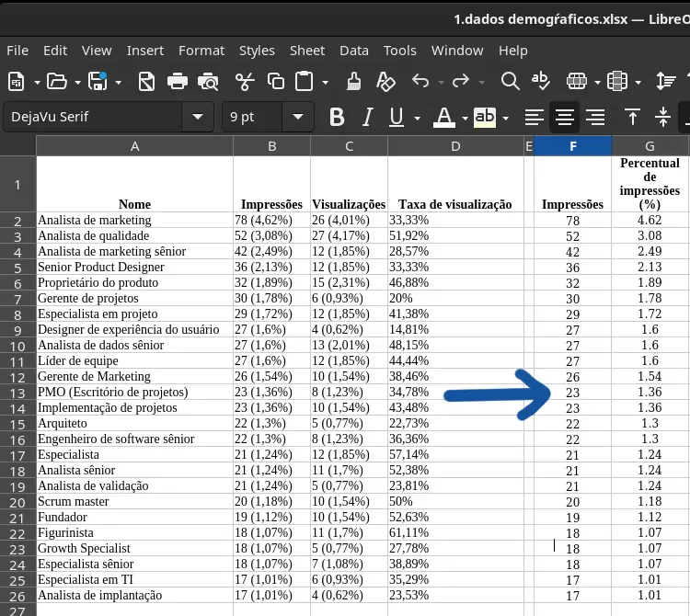Expand the Insert Column dropdown arrow
Viewport: 690px width, 616px height.
point(638,82)
